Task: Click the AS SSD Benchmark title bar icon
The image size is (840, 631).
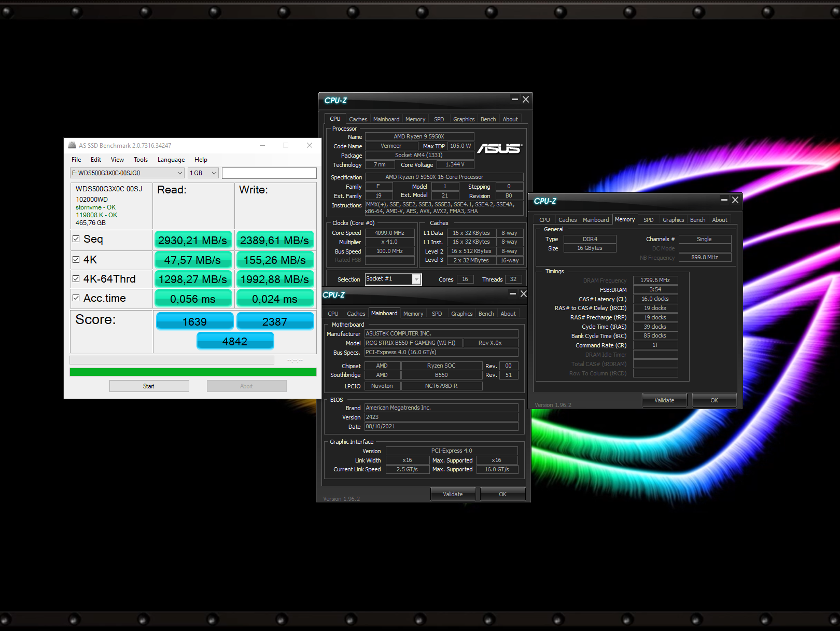Action: pos(72,146)
